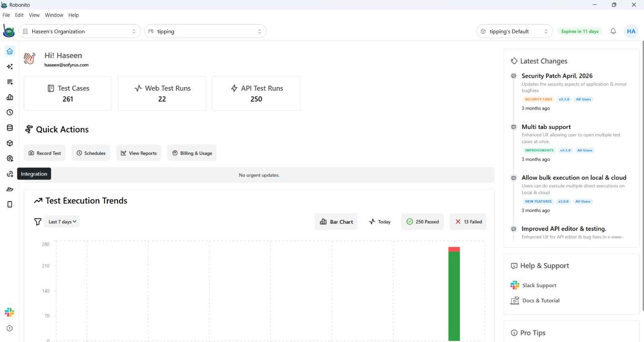This screenshot has width=644, height=342.
Task: Open the gear settings icon in sidebar
Action: [x=10, y=158]
